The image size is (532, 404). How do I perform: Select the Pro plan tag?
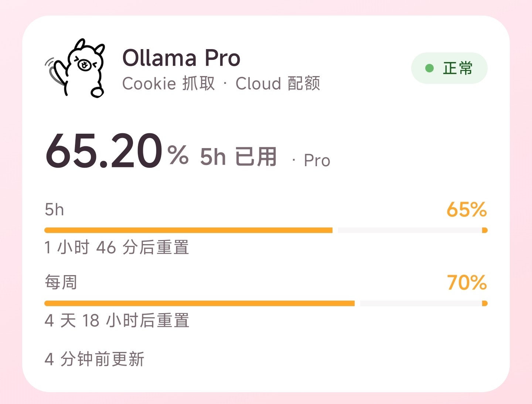tap(317, 161)
